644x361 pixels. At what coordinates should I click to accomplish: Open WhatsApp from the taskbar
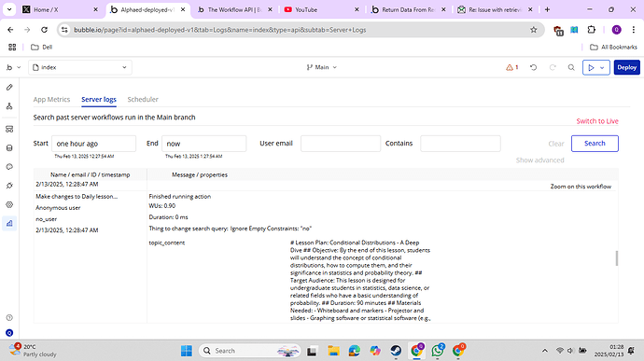(x=438, y=351)
